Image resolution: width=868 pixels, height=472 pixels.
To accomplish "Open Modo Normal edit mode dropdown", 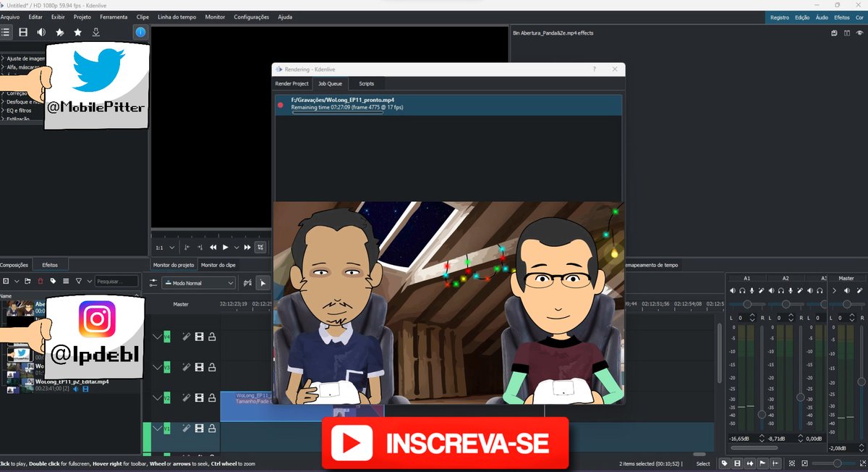I will pos(199,283).
